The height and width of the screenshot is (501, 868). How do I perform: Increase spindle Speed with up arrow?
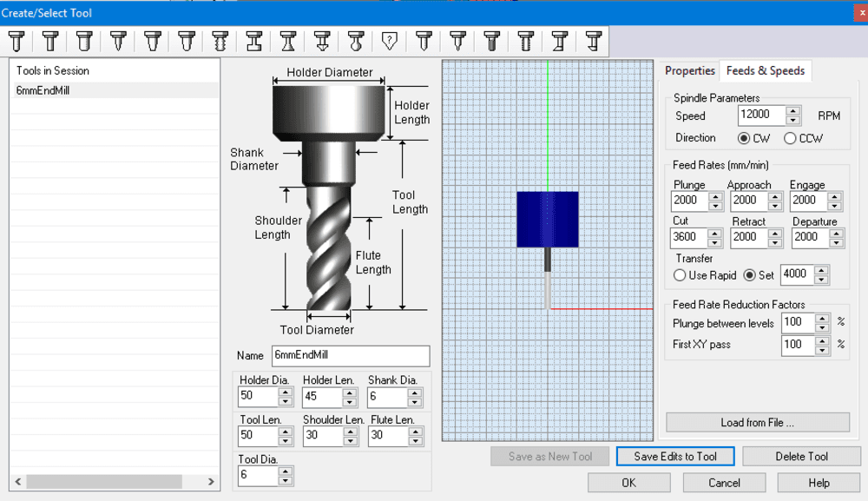coord(793,111)
